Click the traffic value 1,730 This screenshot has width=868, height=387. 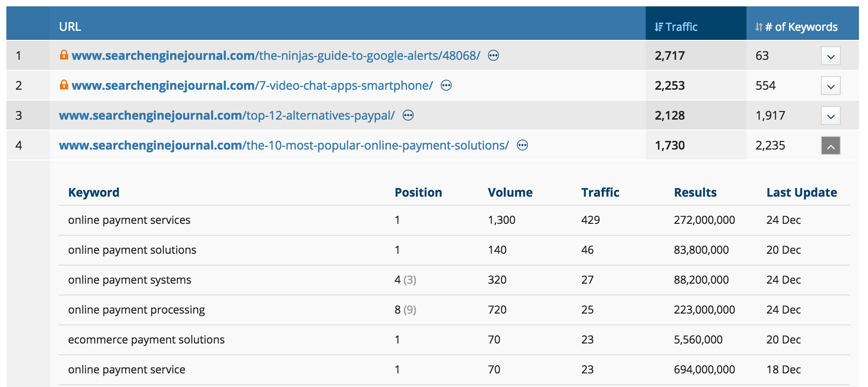[x=670, y=145]
